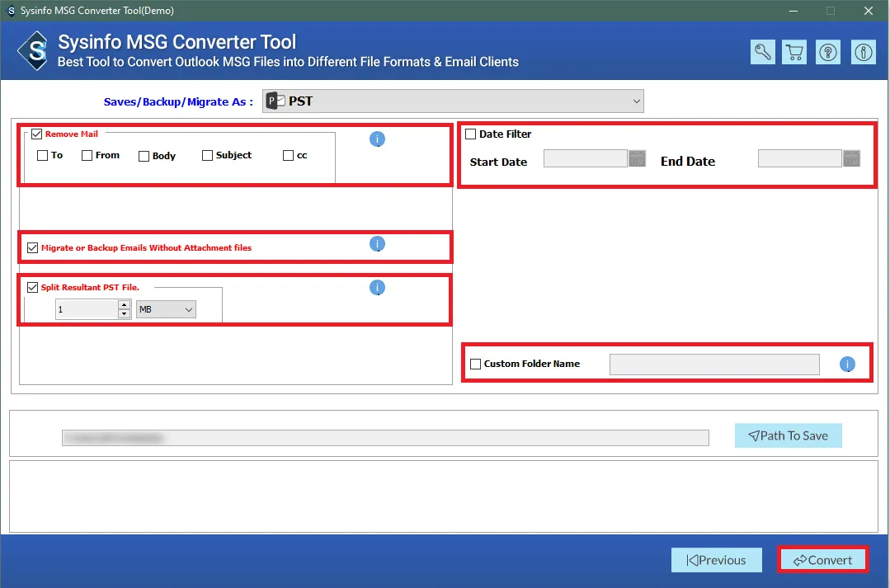This screenshot has height=588, width=890.
Task: Open the End Date calendar picker
Action: click(x=851, y=159)
